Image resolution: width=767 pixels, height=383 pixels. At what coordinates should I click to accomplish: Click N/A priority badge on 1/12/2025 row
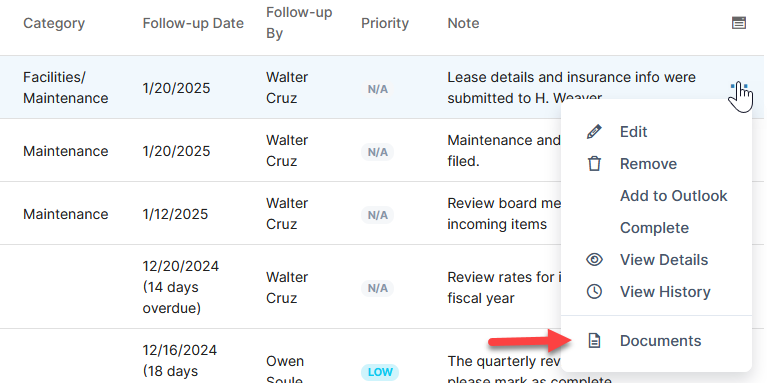tap(378, 215)
